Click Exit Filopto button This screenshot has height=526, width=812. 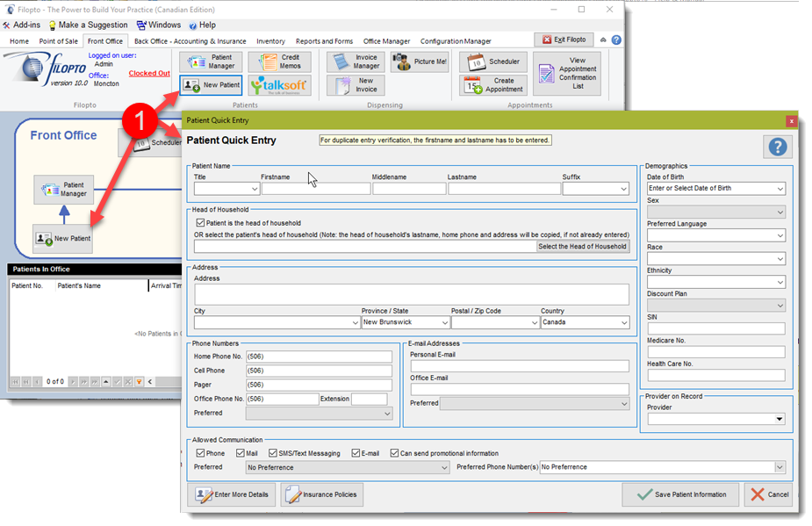(x=564, y=40)
